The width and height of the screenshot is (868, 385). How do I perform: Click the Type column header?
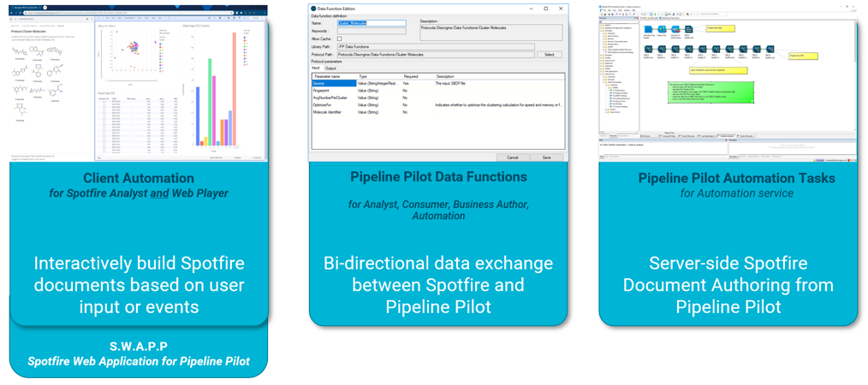[378, 76]
